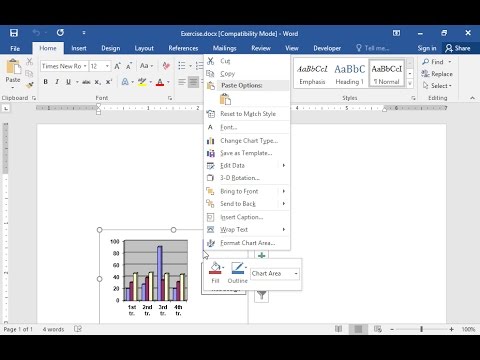Open the Ribbon Display Options icon

click(396, 33)
